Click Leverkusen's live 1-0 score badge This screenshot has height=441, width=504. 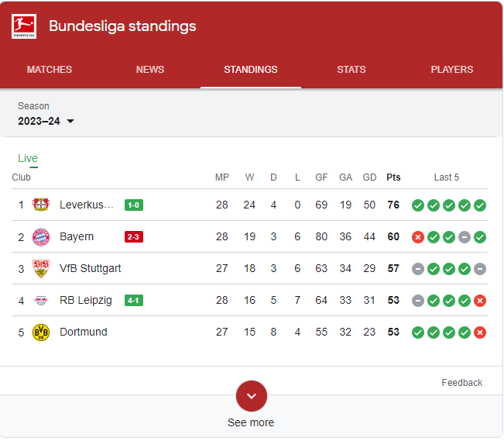tap(134, 205)
